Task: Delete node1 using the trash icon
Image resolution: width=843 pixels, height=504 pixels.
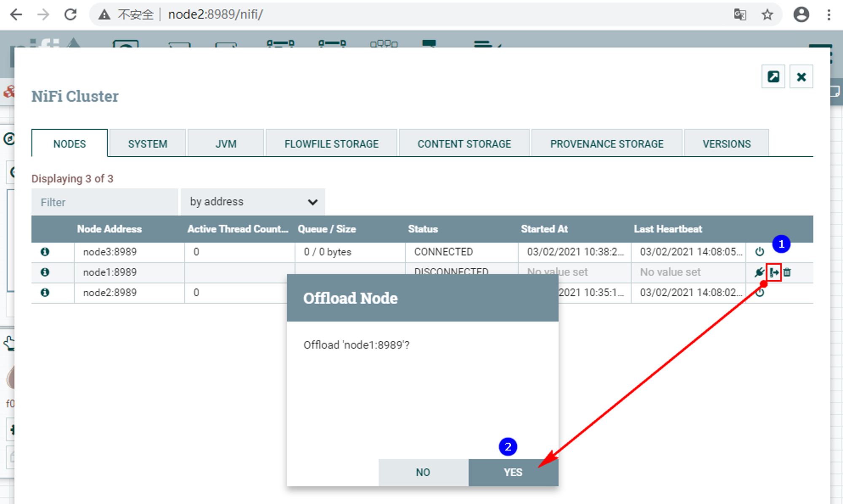Action: tap(787, 272)
